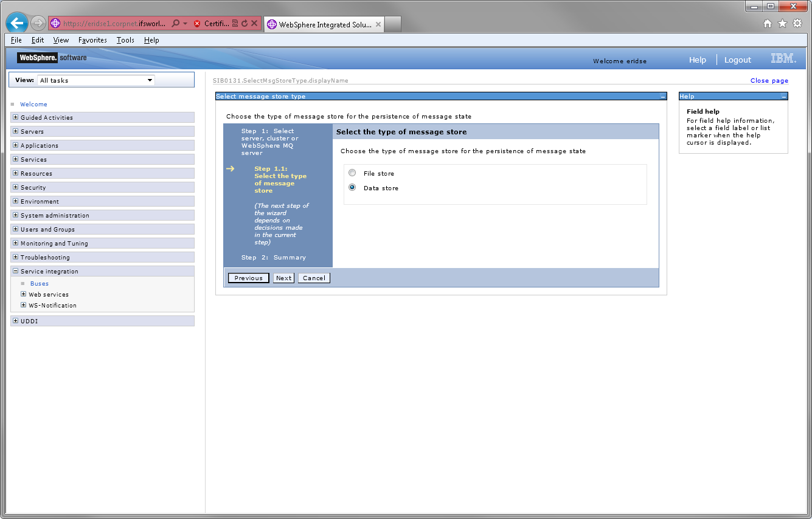Collapse the Service integration node
Screen dimensions: 812x519
point(15,271)
